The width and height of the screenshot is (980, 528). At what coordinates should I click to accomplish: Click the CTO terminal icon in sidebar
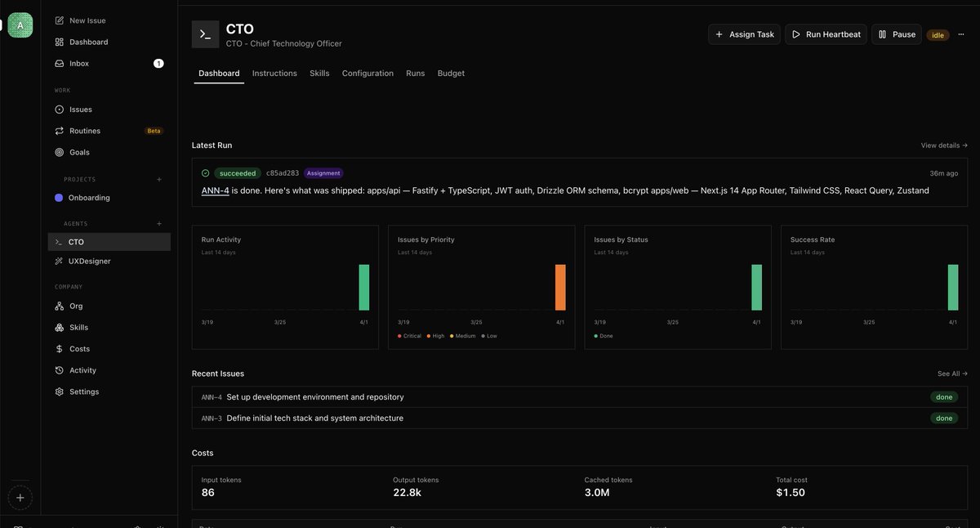pos(59,242)
